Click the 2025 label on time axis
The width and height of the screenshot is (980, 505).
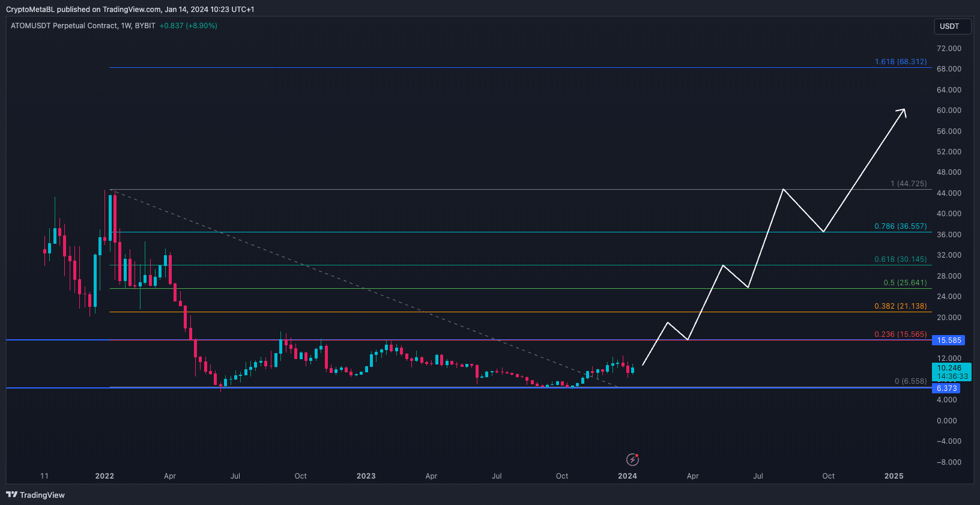click(x=894, y=476)
